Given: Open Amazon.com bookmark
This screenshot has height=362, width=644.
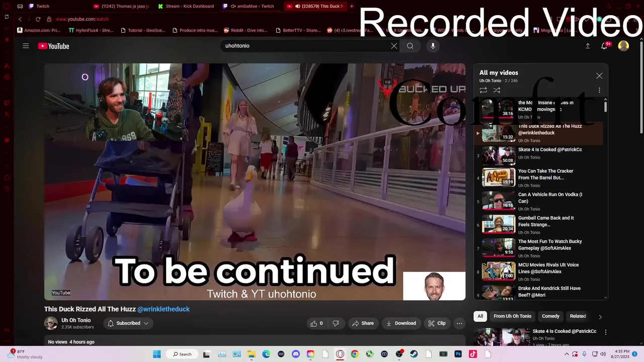Looking at the screenshot, I should point(39,30).
